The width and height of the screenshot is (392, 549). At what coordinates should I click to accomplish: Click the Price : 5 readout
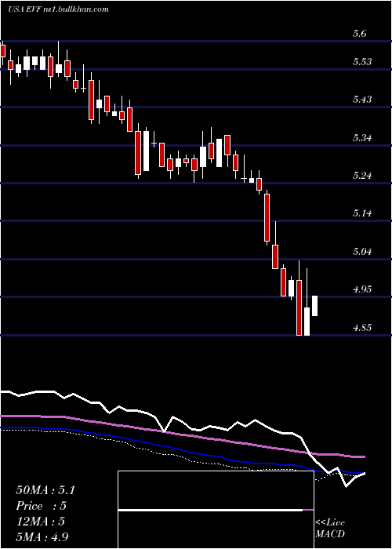(42, 506)
